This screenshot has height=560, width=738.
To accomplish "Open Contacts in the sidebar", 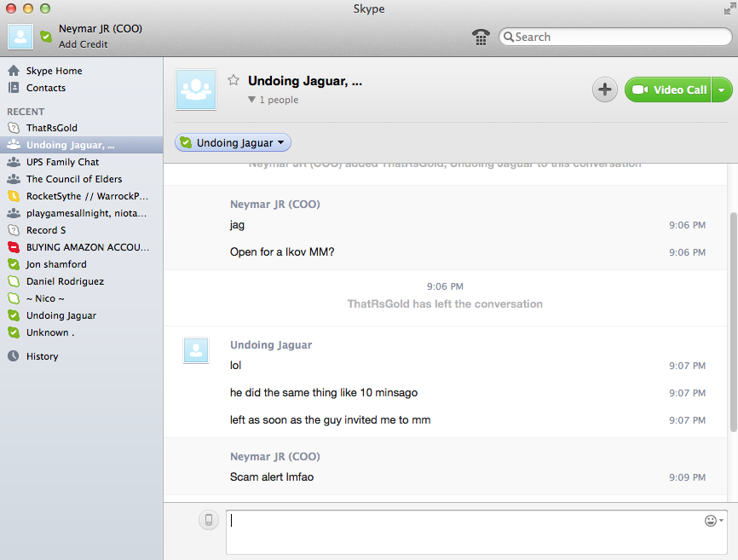I will [46, 88].
